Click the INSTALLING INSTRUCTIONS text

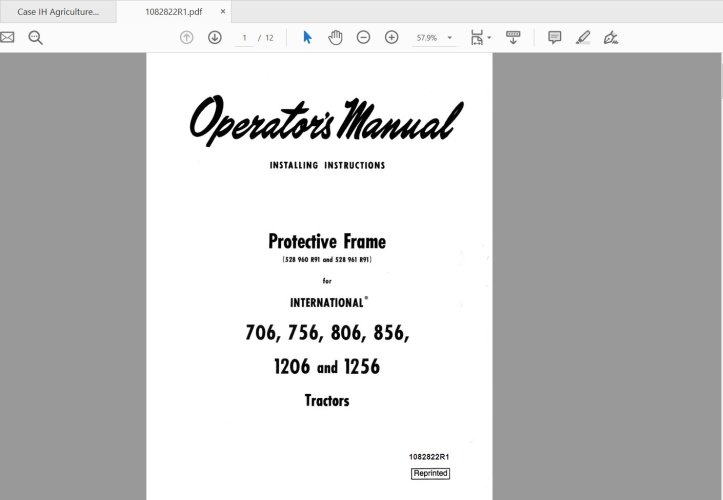pos(327,165)
